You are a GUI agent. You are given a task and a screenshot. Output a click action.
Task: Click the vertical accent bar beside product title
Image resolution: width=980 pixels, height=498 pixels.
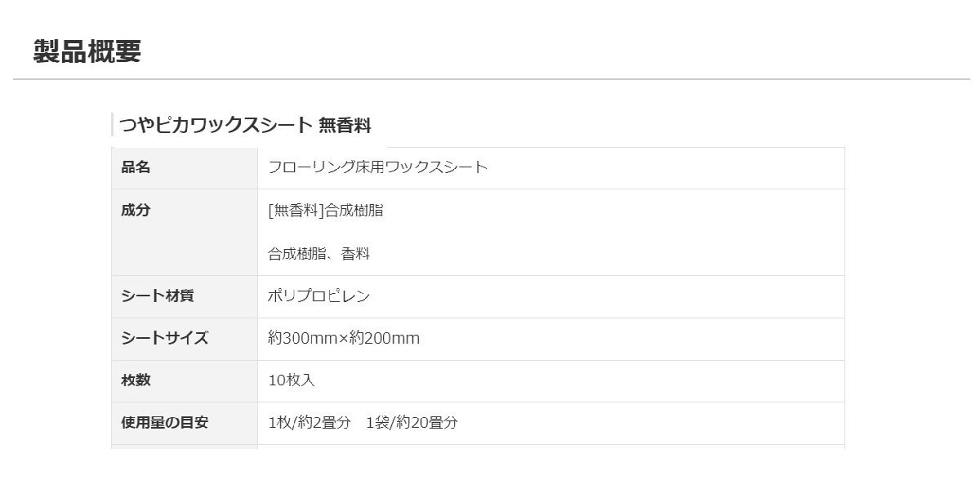112,125
